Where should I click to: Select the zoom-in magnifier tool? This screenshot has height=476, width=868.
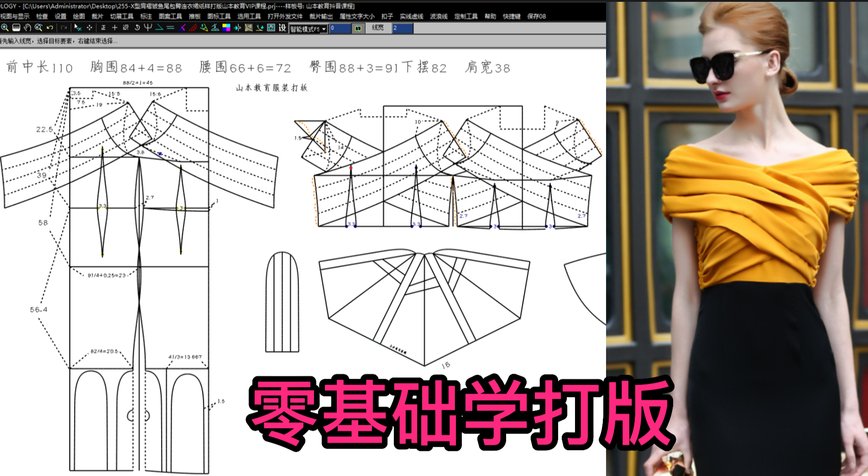[x=5, y=27]
